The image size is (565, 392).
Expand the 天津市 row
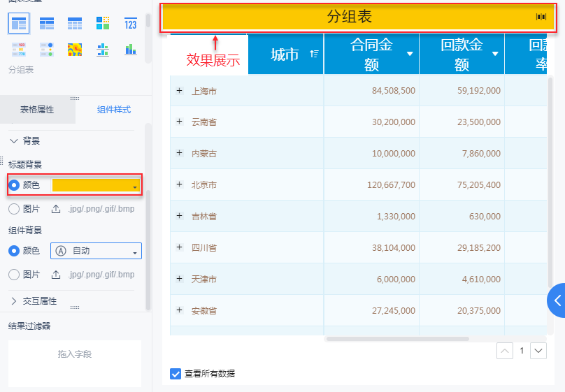coord(180,279)
